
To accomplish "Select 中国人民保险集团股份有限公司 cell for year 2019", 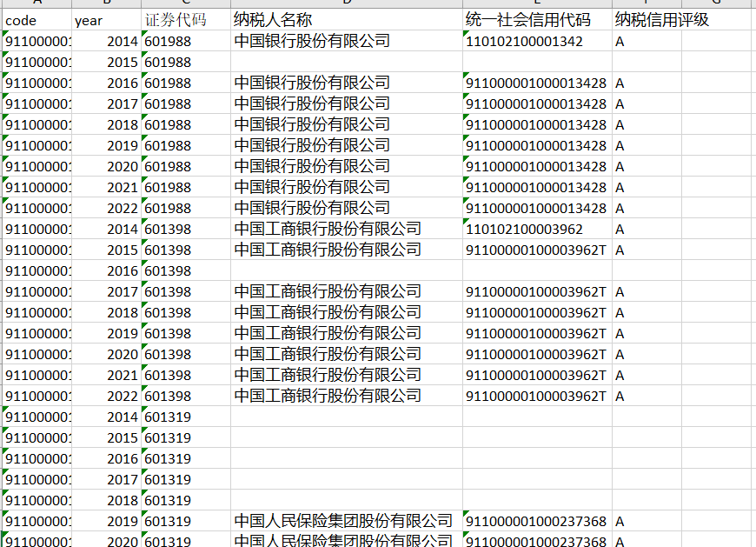I will pos(346,521).
